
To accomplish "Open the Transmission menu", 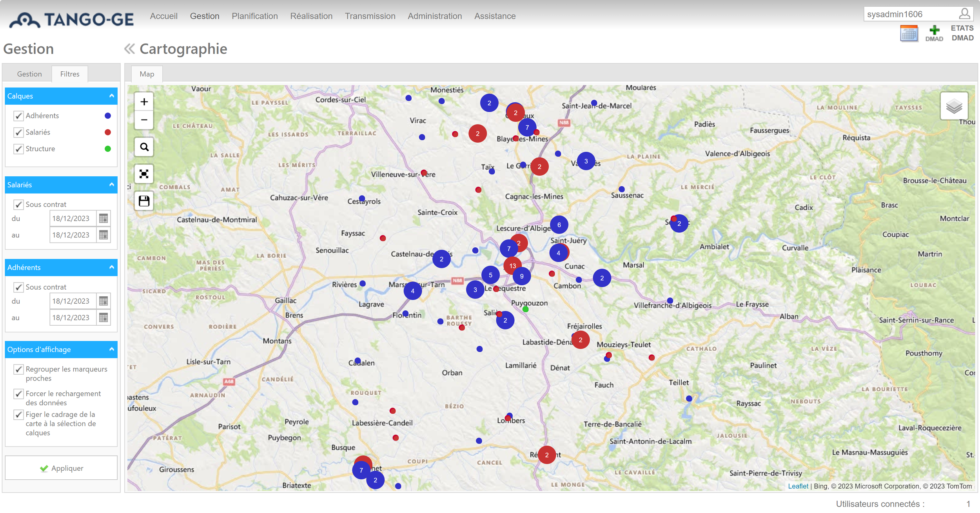I will (370, 16).
